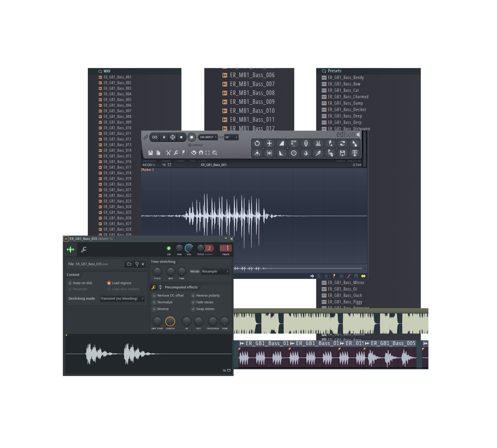
Task: Open the time stretching Mode Resample dropdown
Action: [x=215, y=271]
